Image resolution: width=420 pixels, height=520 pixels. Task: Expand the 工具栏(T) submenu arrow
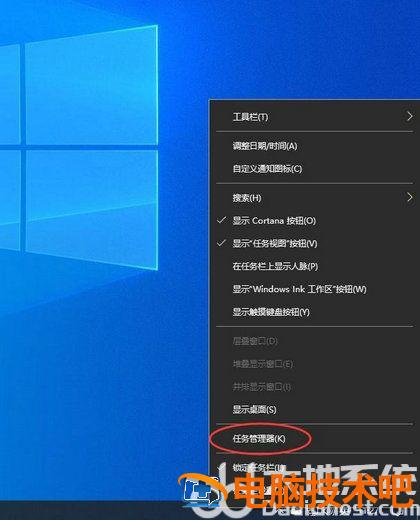coord(410,117)
